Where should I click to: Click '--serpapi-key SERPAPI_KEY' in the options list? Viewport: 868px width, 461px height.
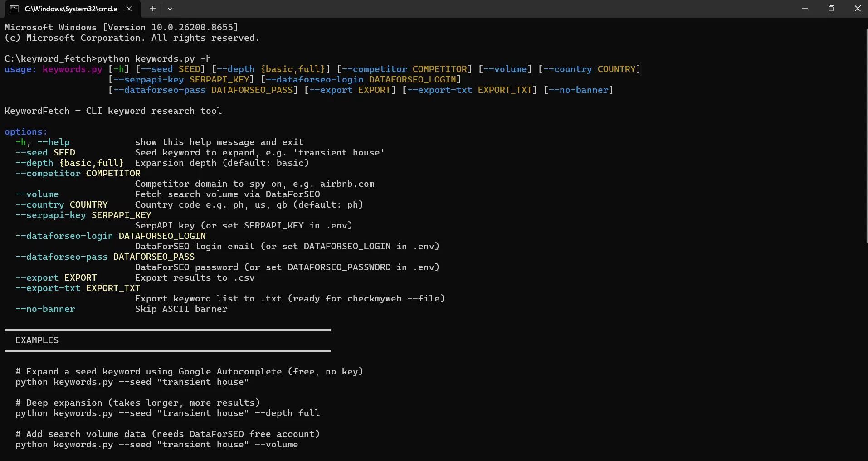pyautogui.click(x=83, y=215)
